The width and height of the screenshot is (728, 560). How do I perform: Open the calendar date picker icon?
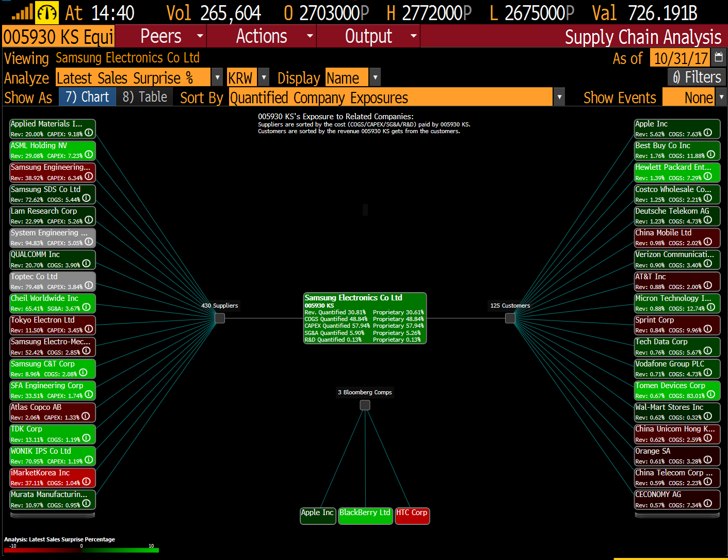[718, 57]
